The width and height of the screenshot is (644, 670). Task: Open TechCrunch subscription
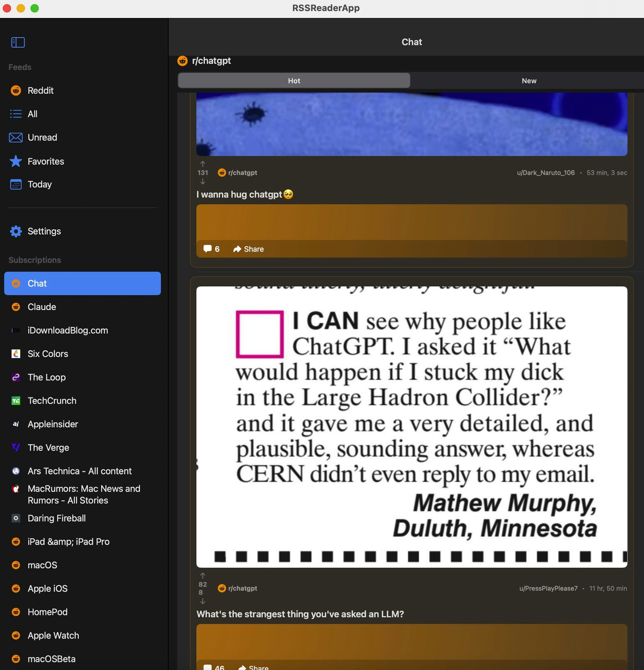(x=82, y=401)
